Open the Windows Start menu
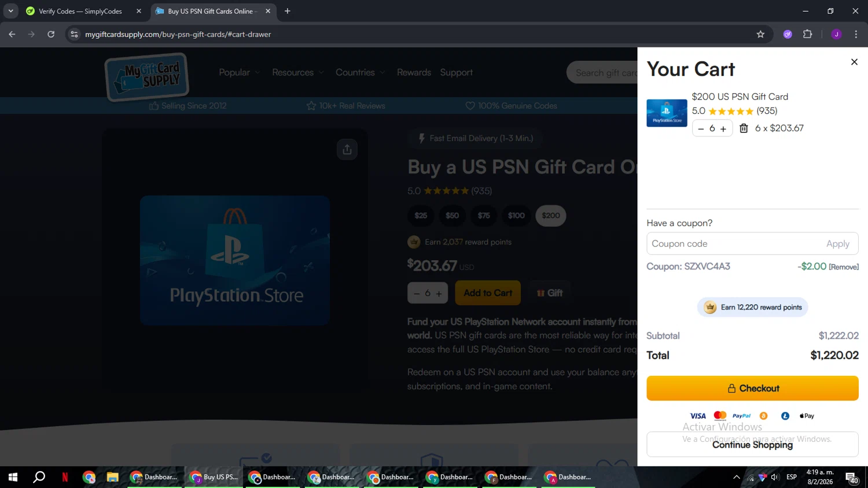The height and width of the screenshot is (488, 868). click(13, 477)
